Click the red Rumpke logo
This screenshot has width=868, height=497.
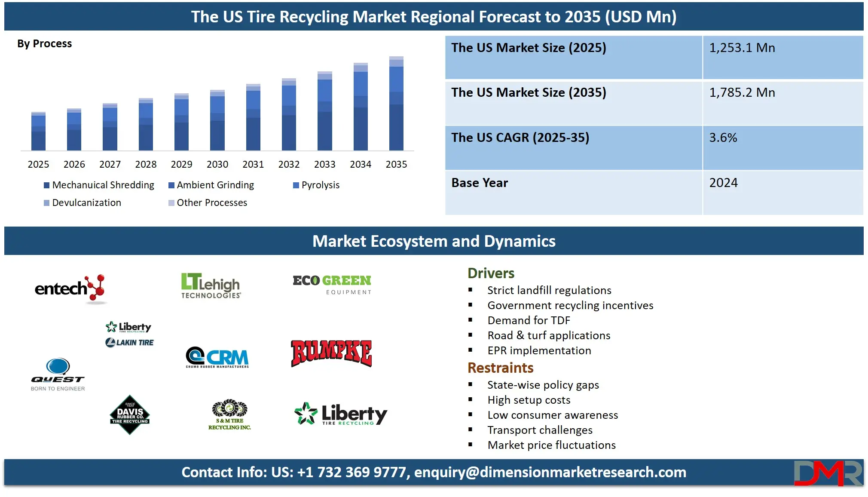point(331,353)
